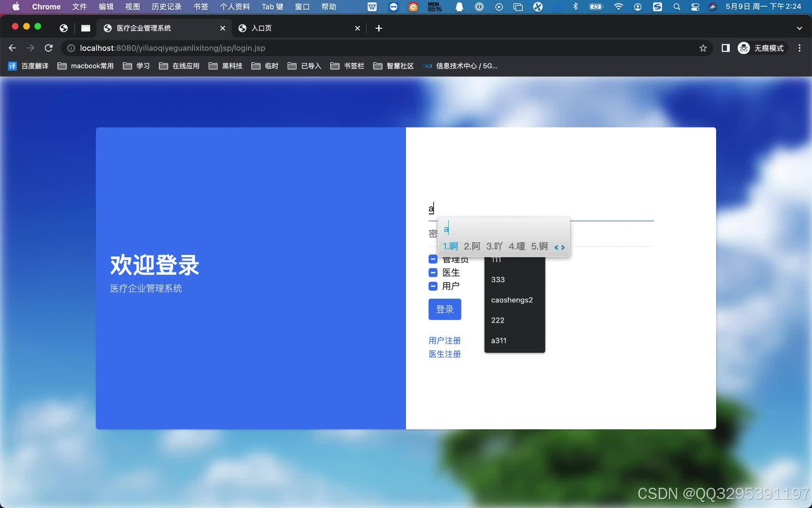
Task: Toggle the Chrome side panel icon
Action: coord(726,48)
